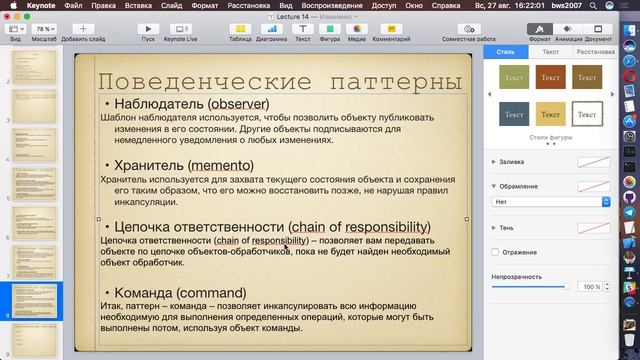Click the heading Наблюдатель (observer)
The height and width of the screenshot is (360, 640).
coord(191,104)
